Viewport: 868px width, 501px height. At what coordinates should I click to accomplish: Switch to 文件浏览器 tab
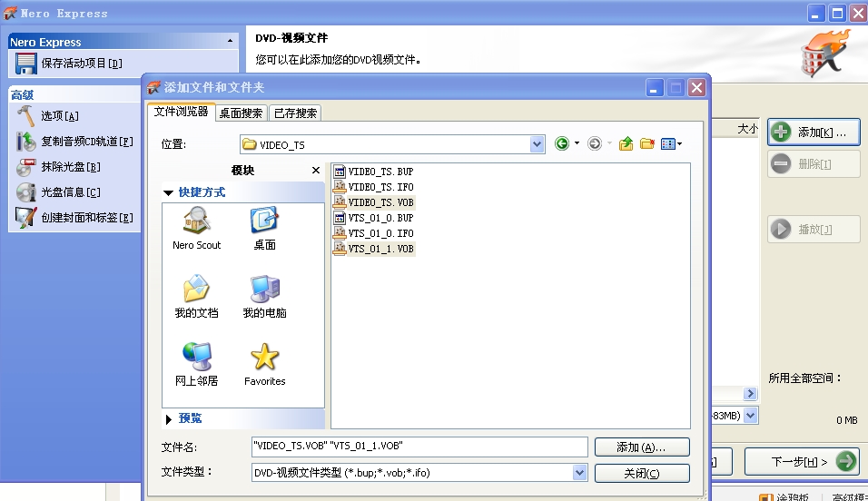coord(181,112)
